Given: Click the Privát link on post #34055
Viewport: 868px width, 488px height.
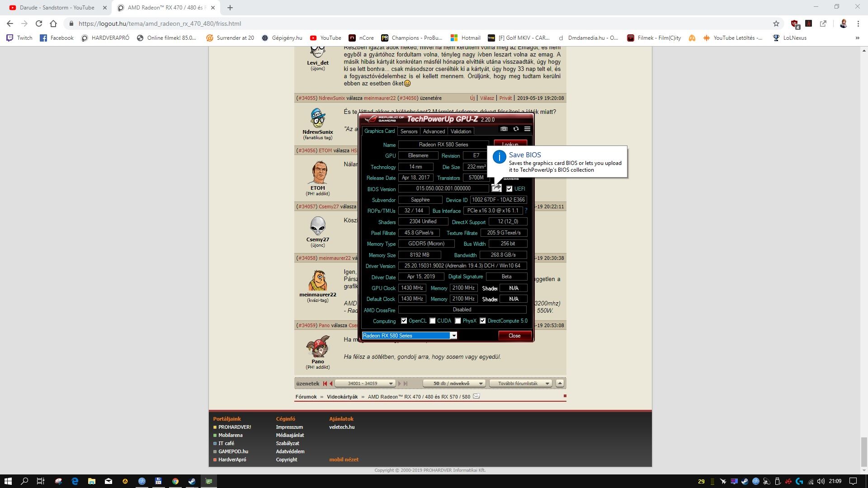Looking at the screenshot, I should click(x=505, y=98).
